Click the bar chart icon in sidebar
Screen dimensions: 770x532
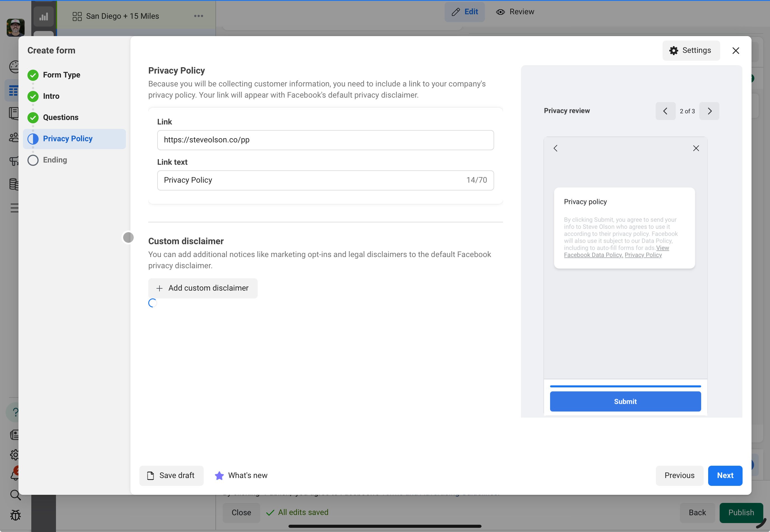44,16
